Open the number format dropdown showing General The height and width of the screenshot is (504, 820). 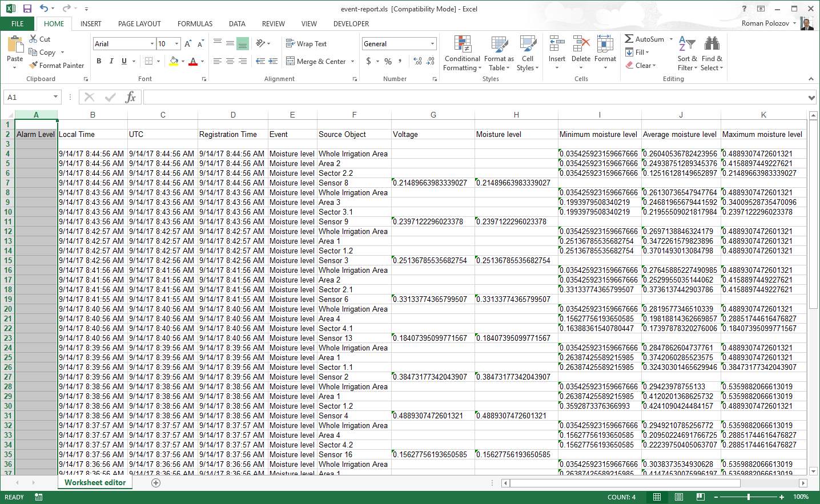(432, 43)
